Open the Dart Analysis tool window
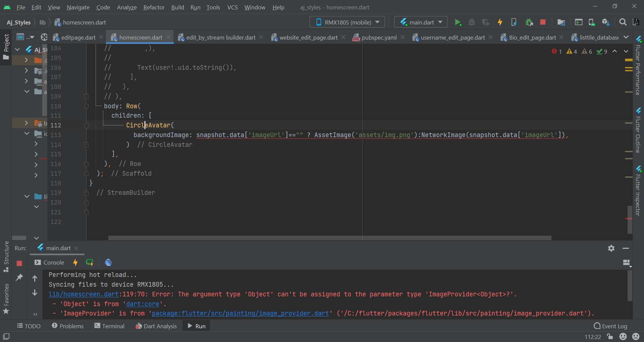 point(156,326)
